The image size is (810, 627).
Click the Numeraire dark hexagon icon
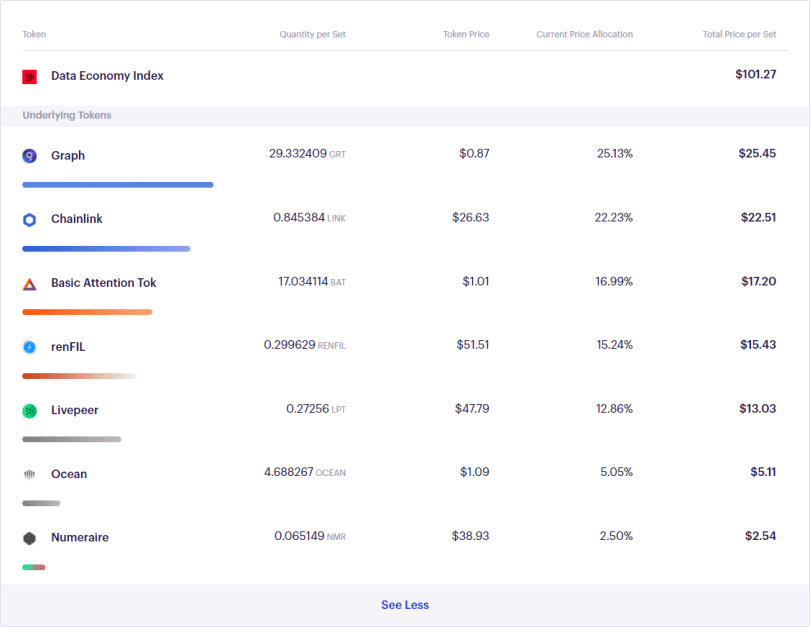(29, 538)
